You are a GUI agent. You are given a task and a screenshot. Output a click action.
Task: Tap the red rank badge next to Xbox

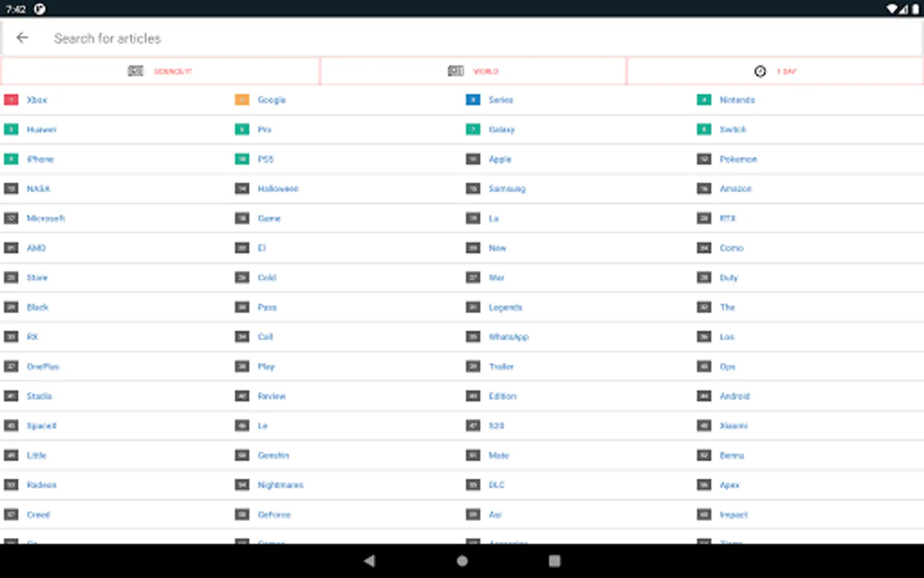[x=11, y=100]
